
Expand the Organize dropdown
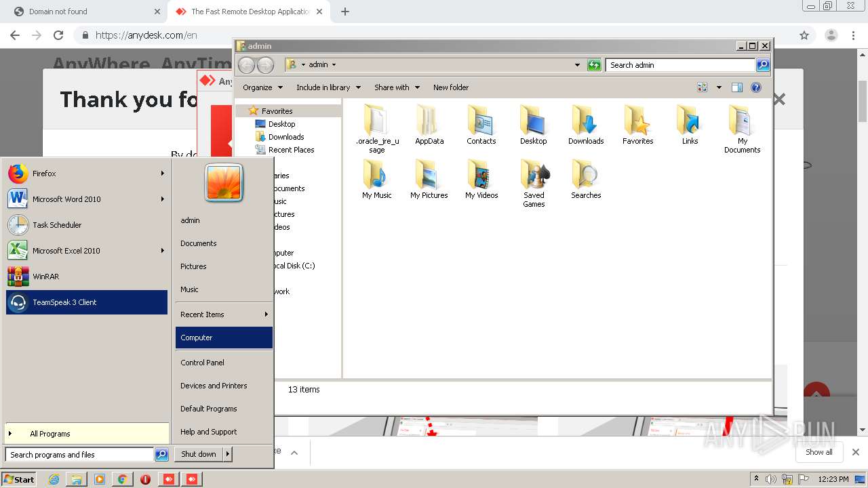click(x=262, y=87)
